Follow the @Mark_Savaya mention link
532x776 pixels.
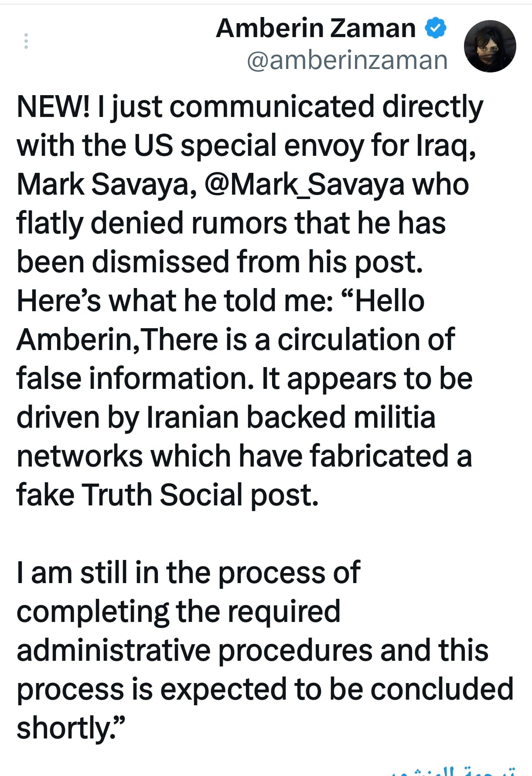coord(304,185)
